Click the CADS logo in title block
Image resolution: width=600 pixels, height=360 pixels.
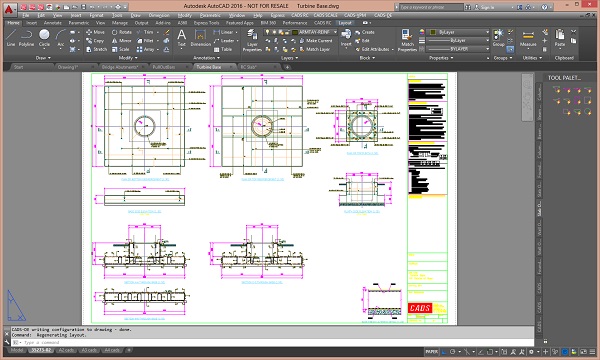pos(420,308)
